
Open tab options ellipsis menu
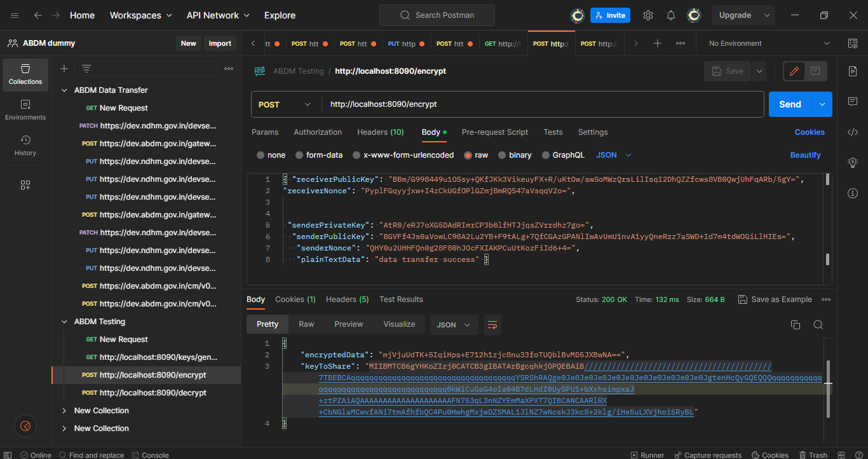click(x=681, y=43)
